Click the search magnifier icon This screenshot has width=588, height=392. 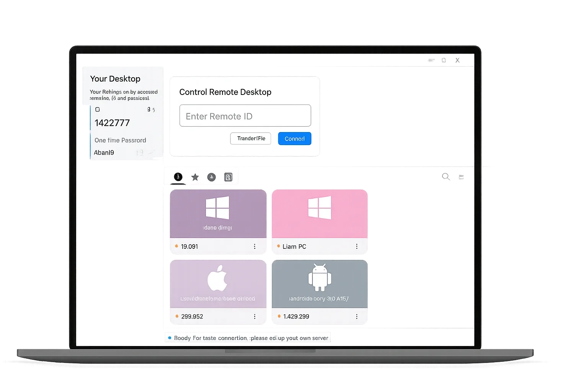(446, 176)
